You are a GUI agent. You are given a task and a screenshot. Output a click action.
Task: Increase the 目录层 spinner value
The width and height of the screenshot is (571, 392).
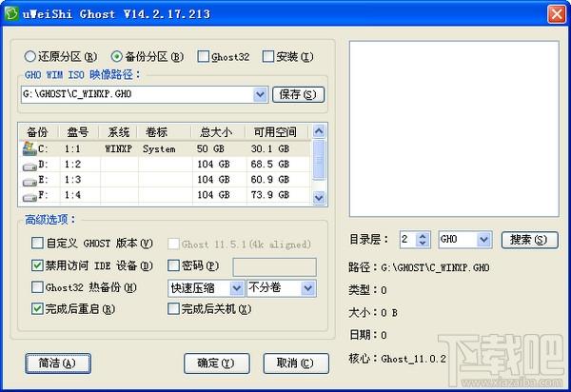pyautogui.click(x=423, y=236)
